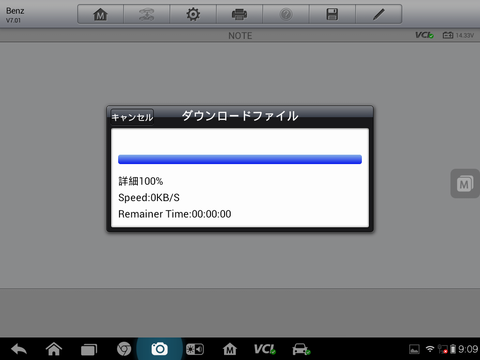480x360 pixels.
Task: Click Remainer Time:00:00:00 text
Action: click(175, 214)
